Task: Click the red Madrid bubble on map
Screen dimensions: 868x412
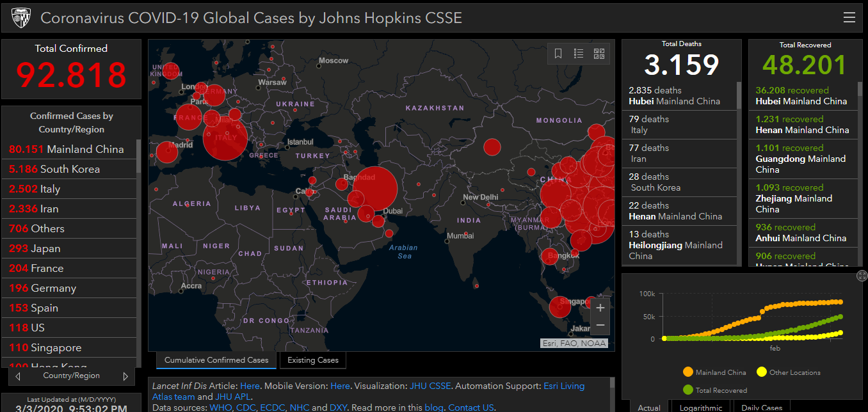Action: 167,152
